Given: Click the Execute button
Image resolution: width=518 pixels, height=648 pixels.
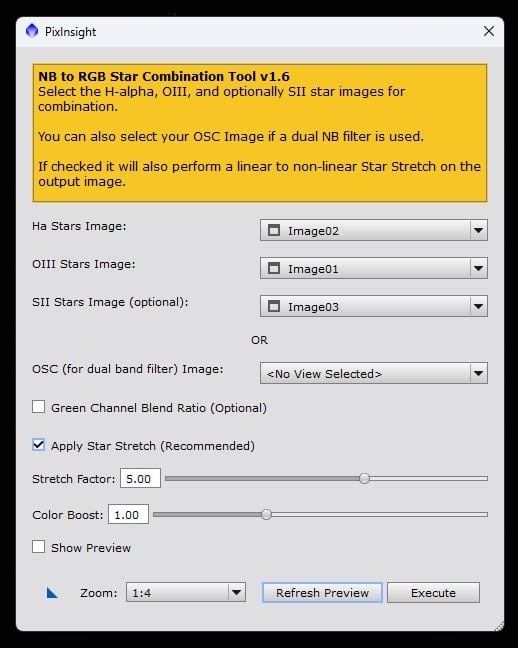Looking at the screenshot, I should (433, 593).
